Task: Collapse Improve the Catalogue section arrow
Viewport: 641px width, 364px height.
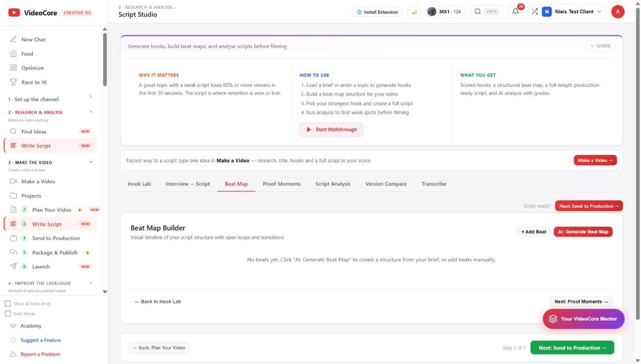Action: click(x=91, y=283)
